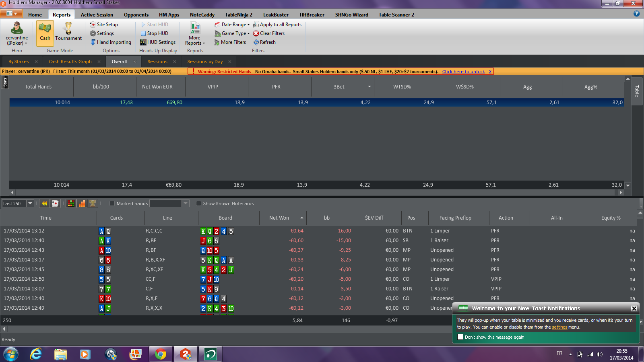Click the colored grid matrix icon
644x362 pixels.
click(71, 204)
